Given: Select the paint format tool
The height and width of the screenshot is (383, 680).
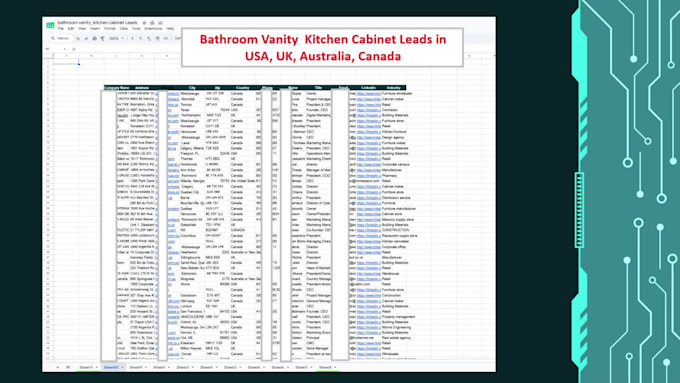Looking at the screenshot, I should click(x=102, y=38).
